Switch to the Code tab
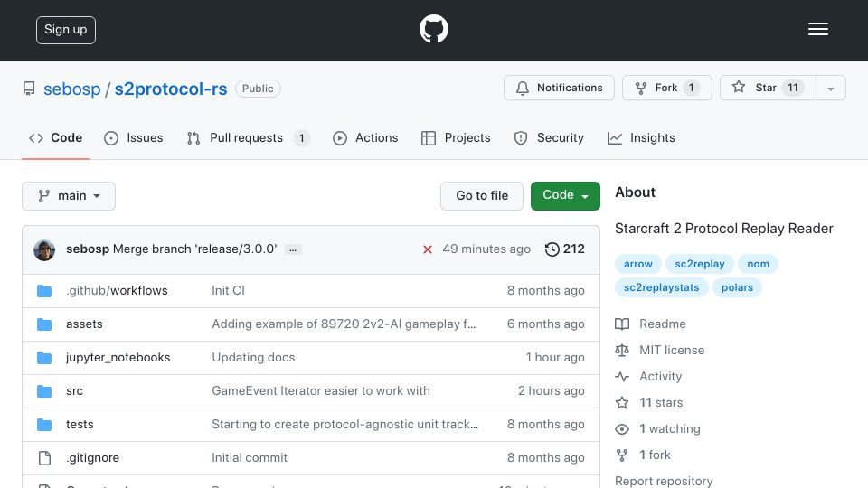 pos(55,137)
